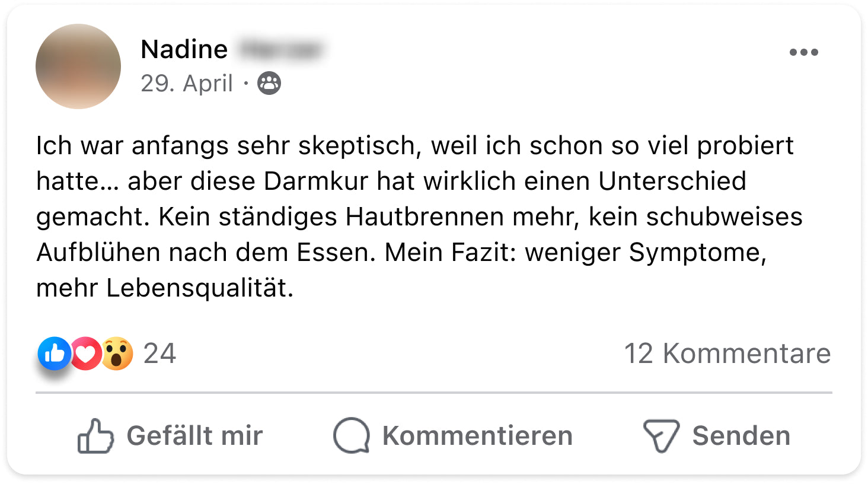This screenshot has height=484, width=868.
Task: Click the red heart reaction icon
Action: [87, 354]
